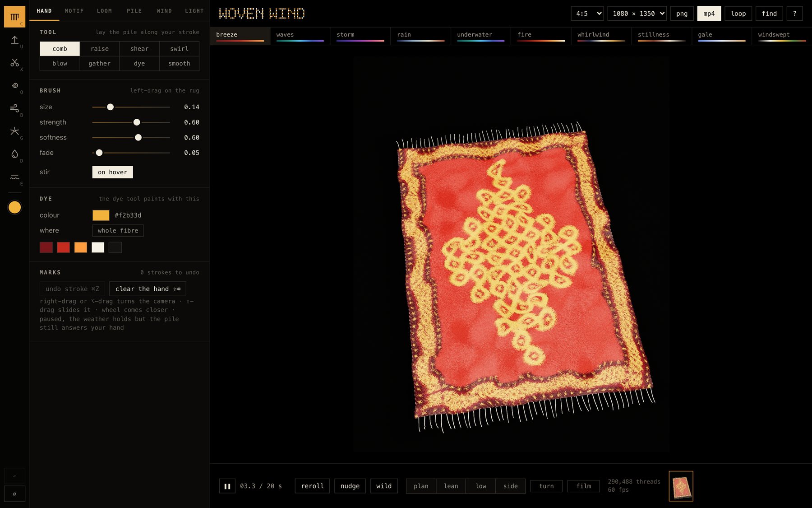Toggle stir 'on hover' setting
The width and height of the screenshot is (812, 508).
tap(113, 172)
